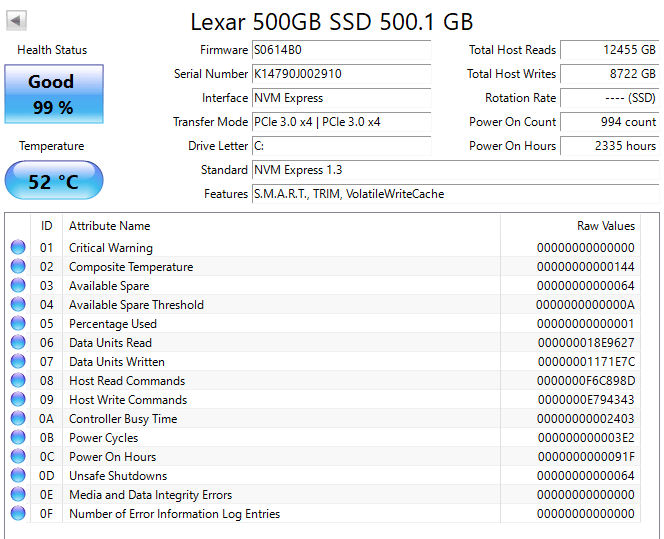Image resolution: width=664 pixels, height=539 pixels.
Task: Click the 52 °C temperature button
Action: 54,180
